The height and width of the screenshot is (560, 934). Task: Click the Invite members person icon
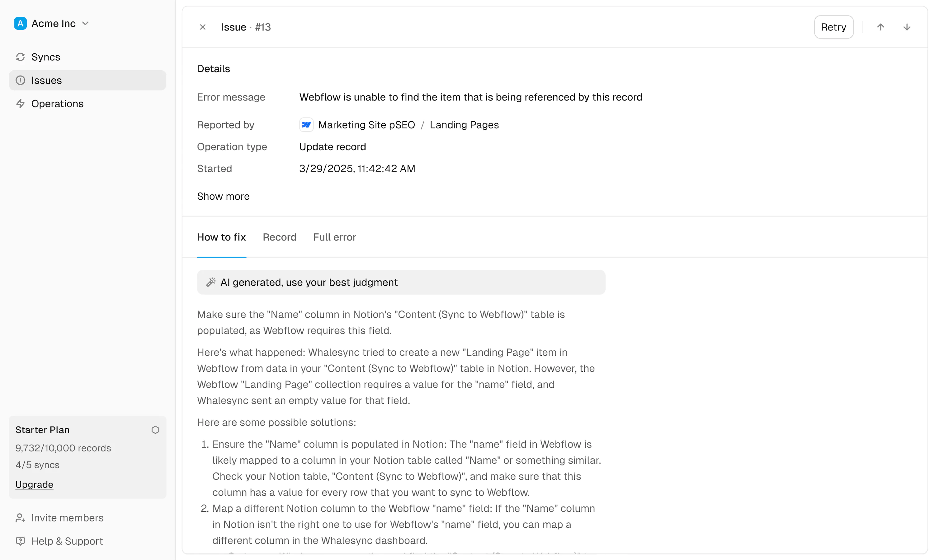[x=20, y=518]
